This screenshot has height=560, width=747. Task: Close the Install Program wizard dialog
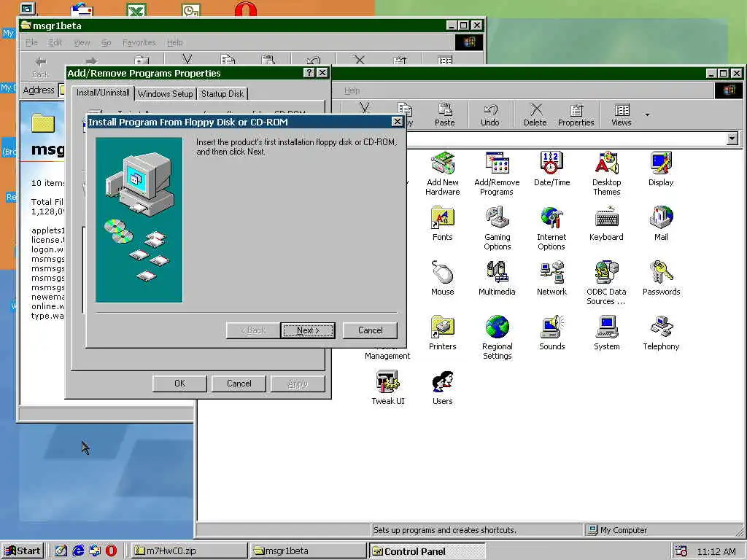[x=397, y=122]
